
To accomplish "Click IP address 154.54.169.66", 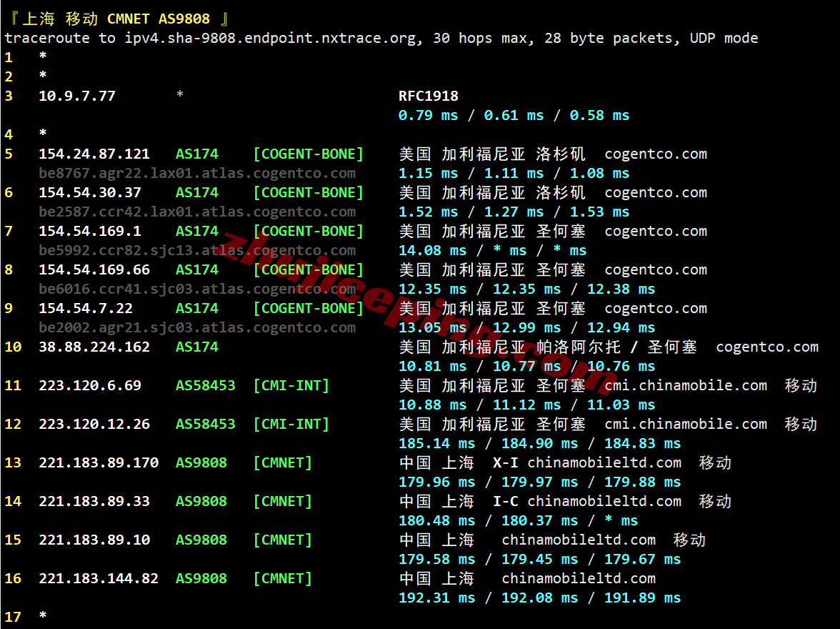I will 94,269.
